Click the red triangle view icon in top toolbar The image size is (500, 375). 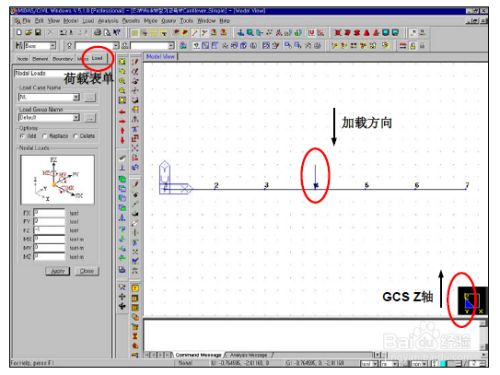[x=367, y=32]
